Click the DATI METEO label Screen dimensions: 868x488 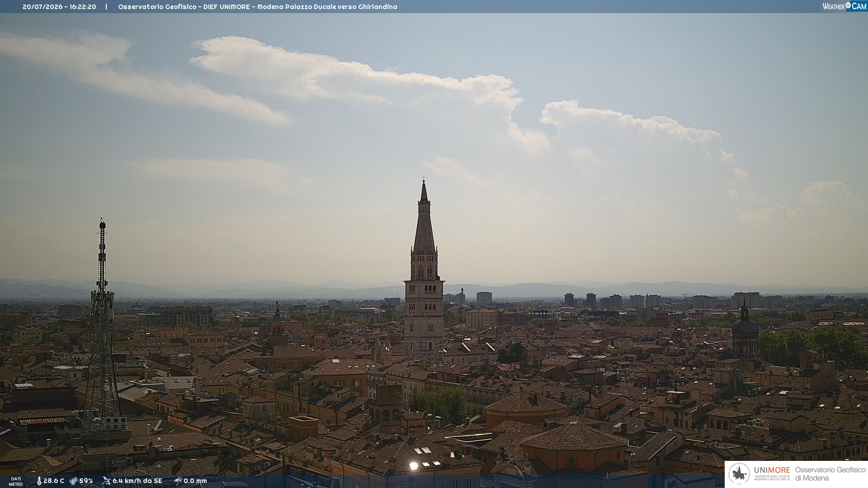click(x=16, y=482)
